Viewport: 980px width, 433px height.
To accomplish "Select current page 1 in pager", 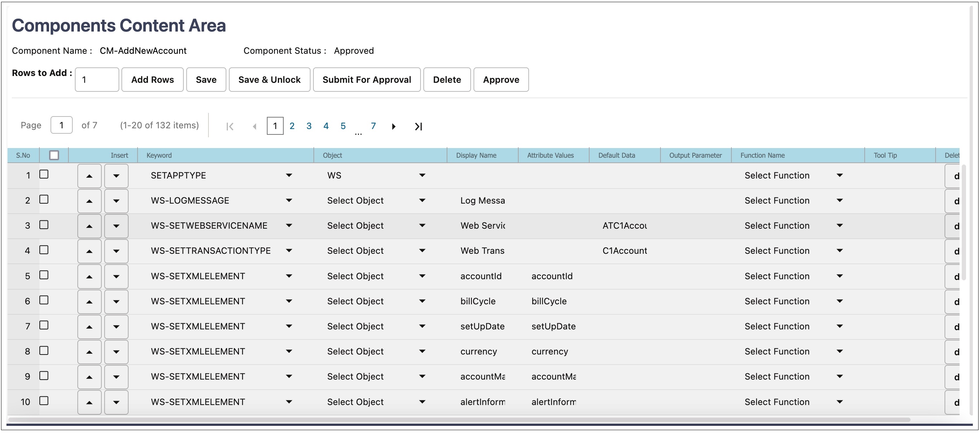I will point(275,126).
